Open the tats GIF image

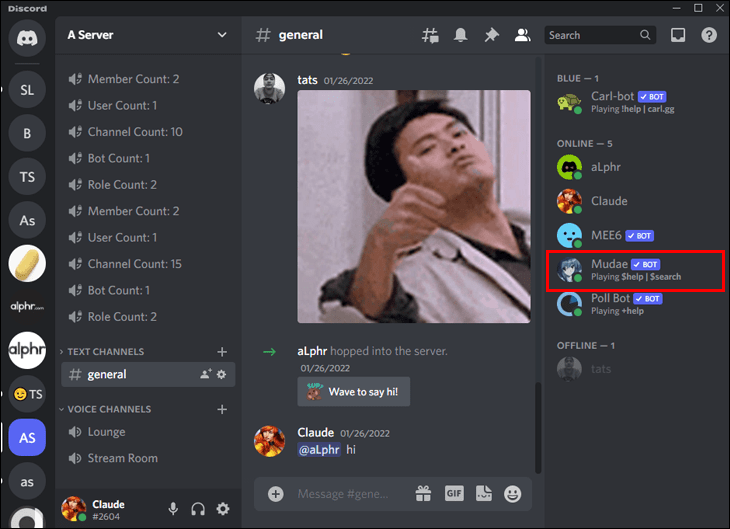(x=414, y=206)
